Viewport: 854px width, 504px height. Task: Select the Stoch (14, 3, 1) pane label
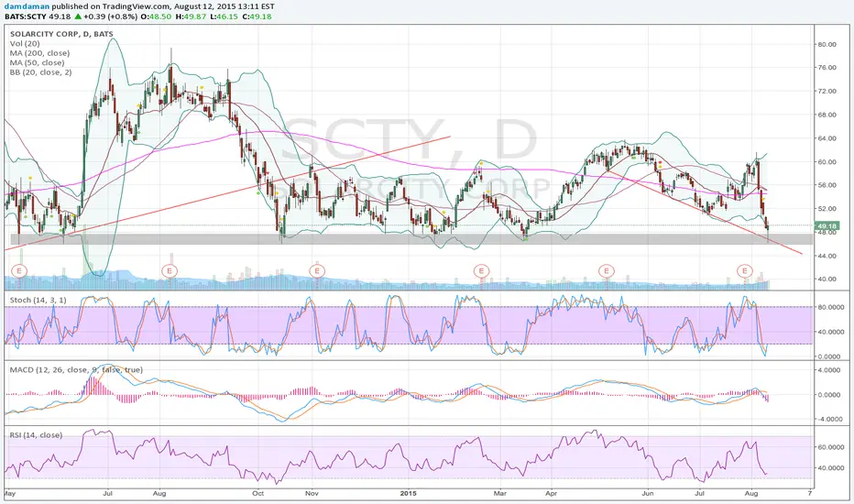pos(38,301)
